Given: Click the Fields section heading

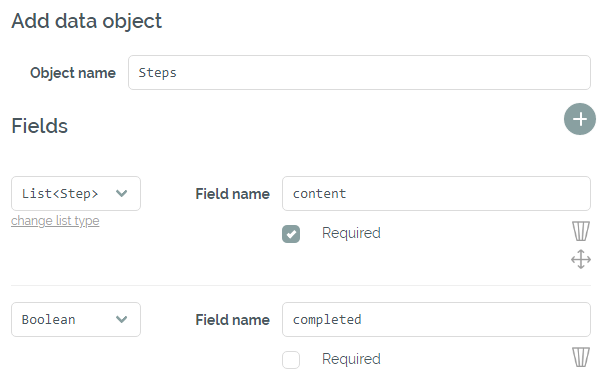Looking at the screenshot, I should pos(40,126).
